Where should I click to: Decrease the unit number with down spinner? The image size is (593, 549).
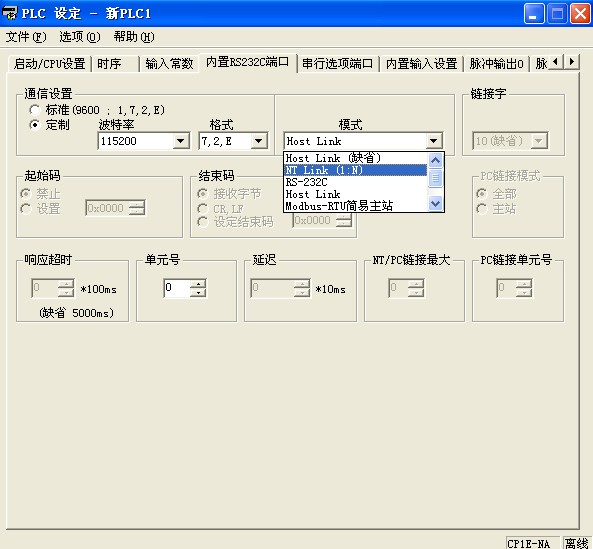click(x=198, y=293)
